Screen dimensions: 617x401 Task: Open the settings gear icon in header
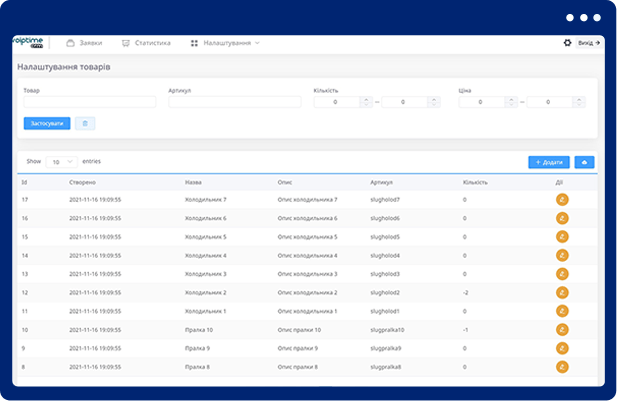567,43
